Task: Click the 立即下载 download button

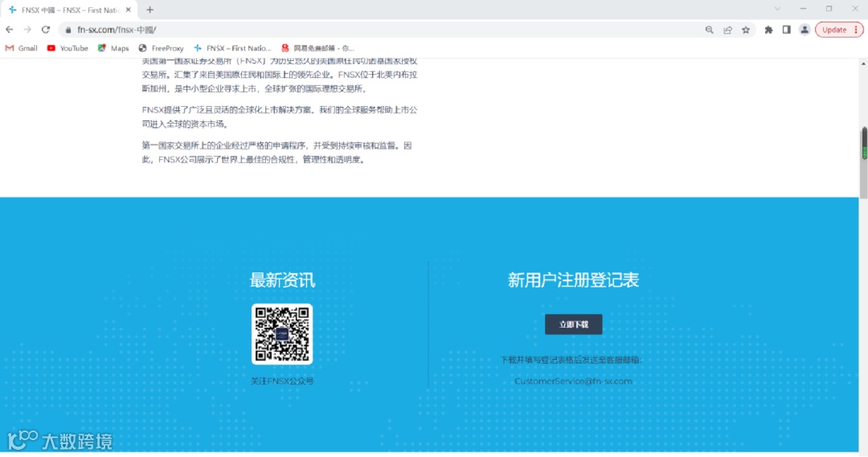Action: (x=574, y=324)
